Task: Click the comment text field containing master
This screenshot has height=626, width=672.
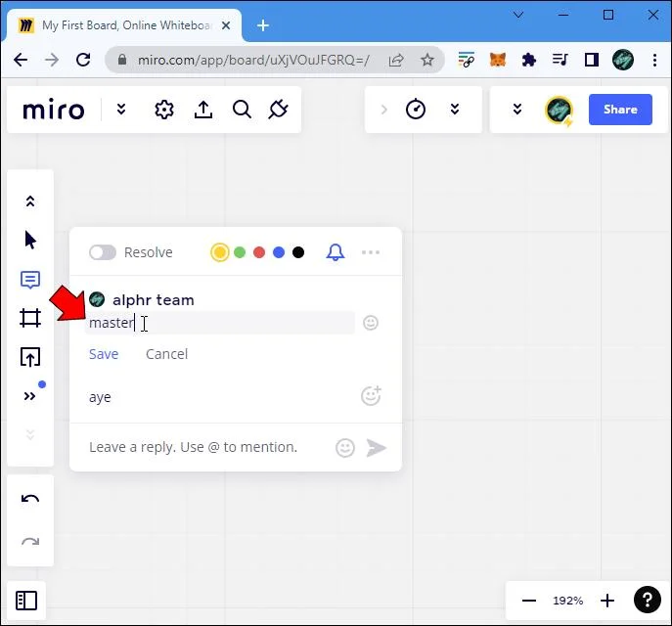Action: (x=220, y=323)
